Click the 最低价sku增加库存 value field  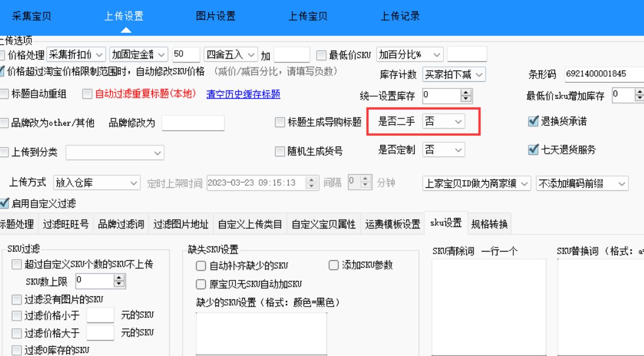coord(623,95)
